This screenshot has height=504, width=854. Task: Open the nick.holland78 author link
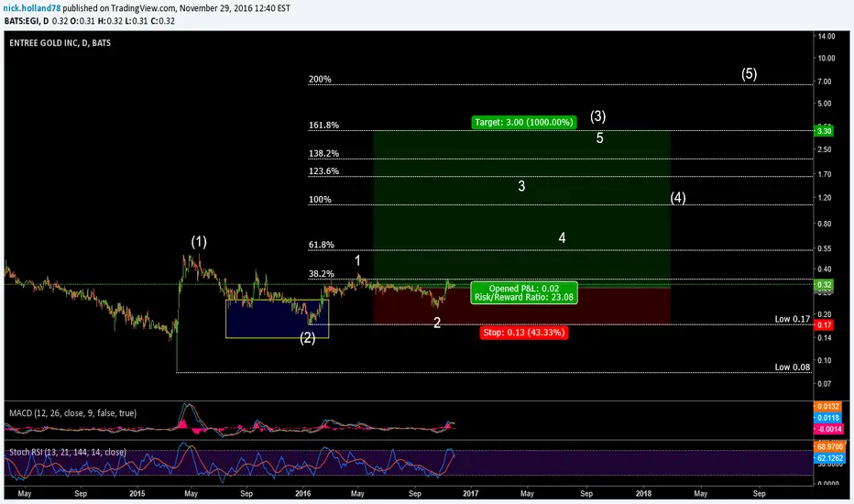(32, 8)
